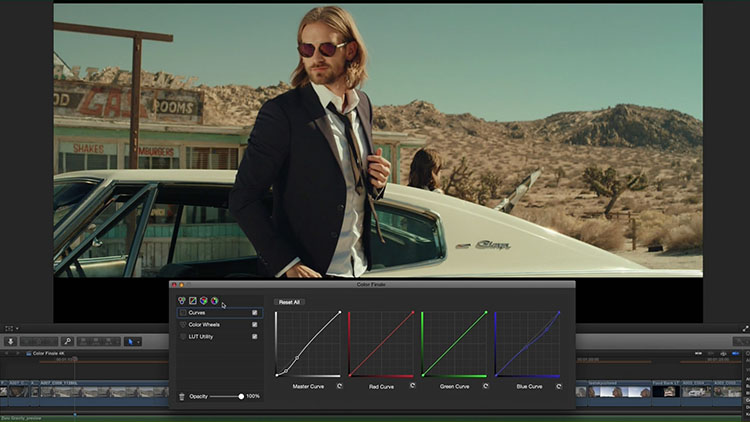
Task: Click the Red Curve label
Action: click(381, 386)
